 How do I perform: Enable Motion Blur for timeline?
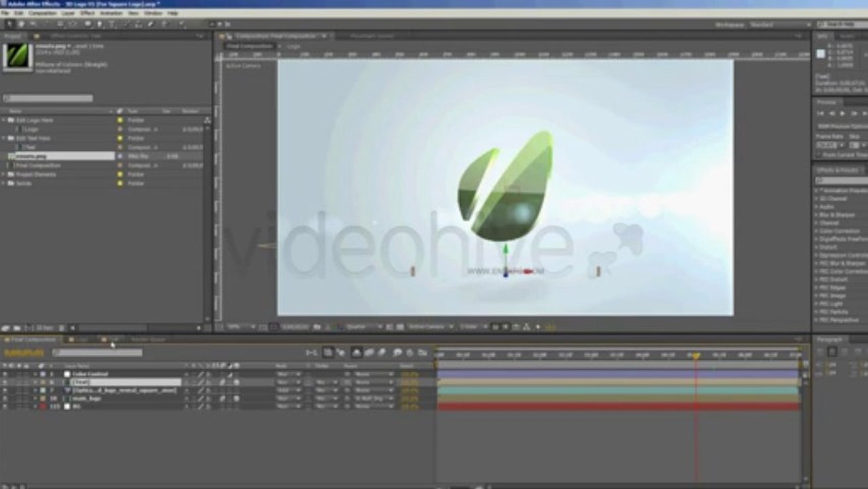coord(382,352)
